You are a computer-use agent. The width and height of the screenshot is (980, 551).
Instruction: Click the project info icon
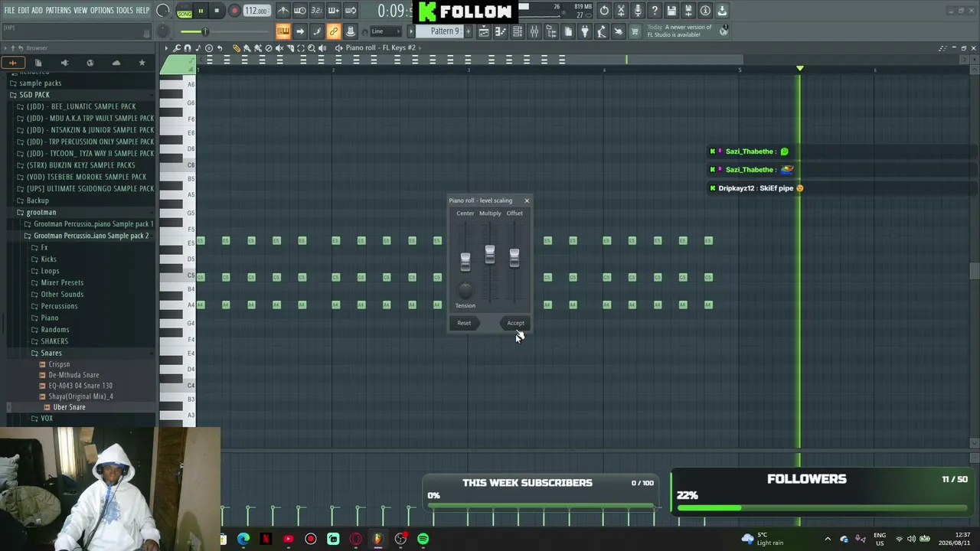click(705, 11)
